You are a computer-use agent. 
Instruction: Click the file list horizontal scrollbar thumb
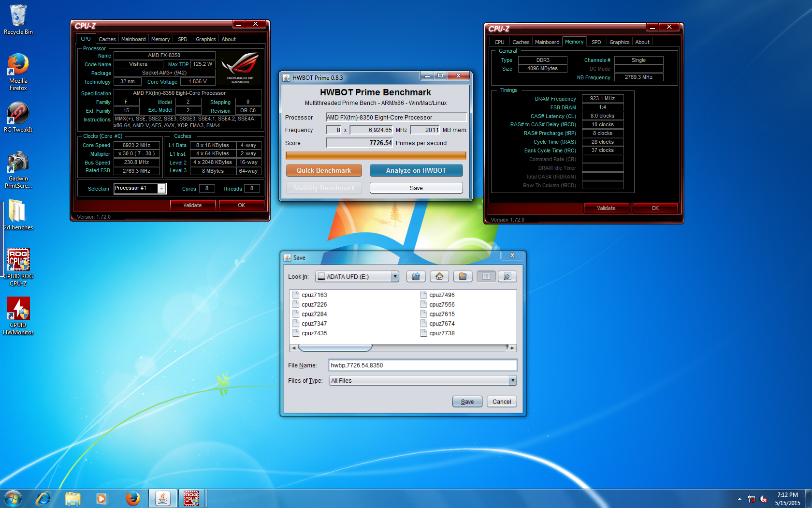tap(335, 348)
